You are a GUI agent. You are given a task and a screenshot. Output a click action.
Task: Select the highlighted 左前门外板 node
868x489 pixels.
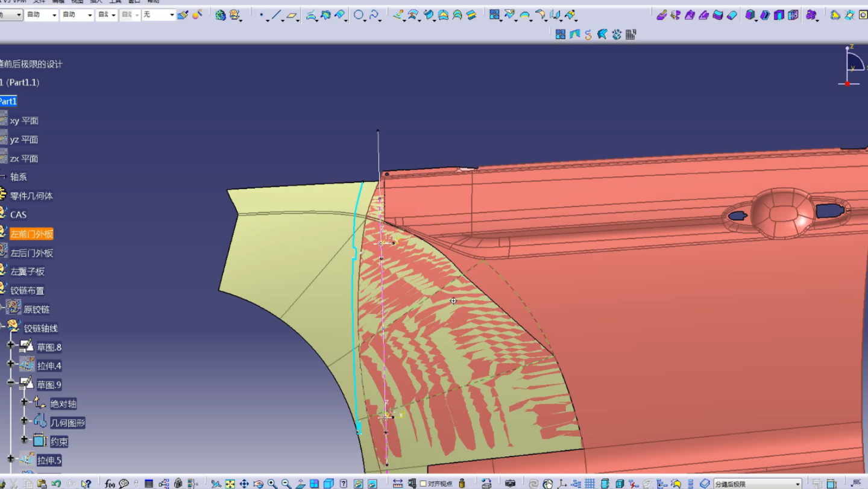pyautogui.click(x=31, y=234)
